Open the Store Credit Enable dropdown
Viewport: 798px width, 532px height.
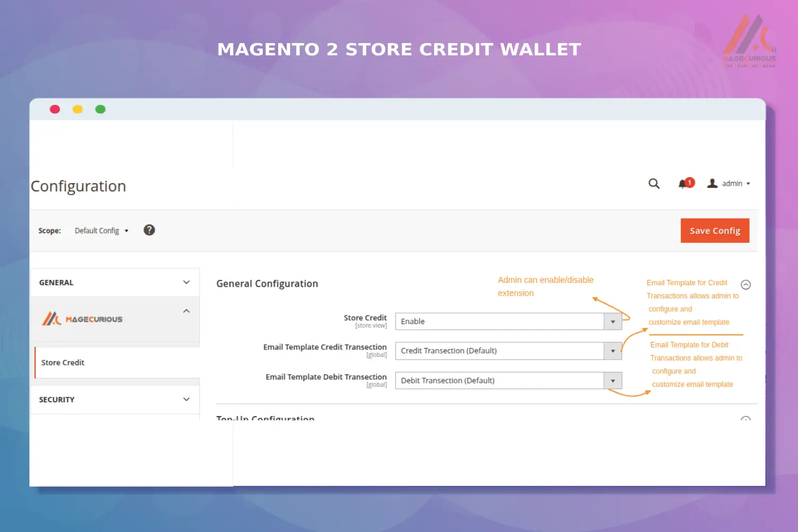613,321
